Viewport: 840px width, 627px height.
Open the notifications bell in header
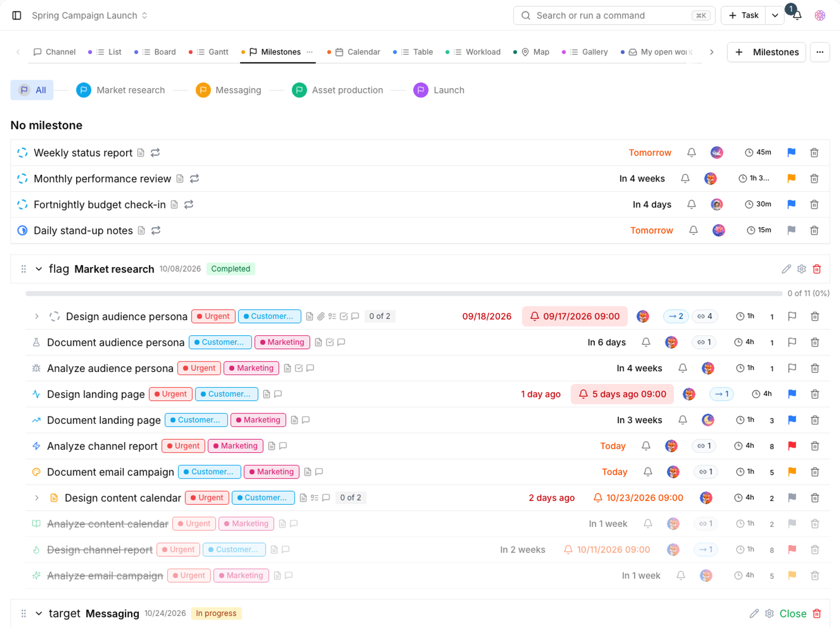(796, 15)
